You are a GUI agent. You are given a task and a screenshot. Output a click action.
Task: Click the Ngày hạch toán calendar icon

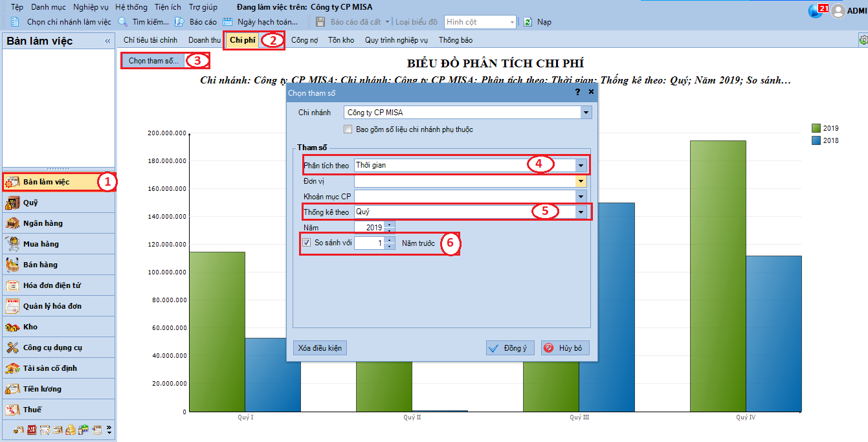coord(227,21)
